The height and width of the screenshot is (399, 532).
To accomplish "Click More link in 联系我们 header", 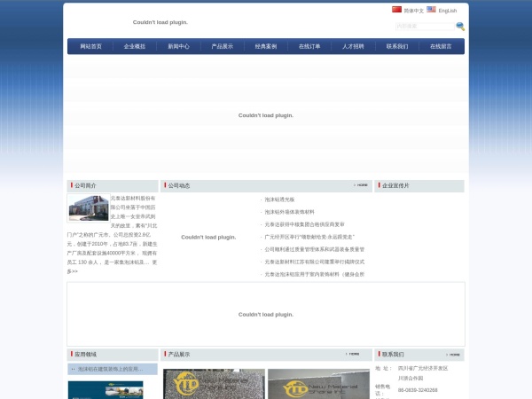I will 453,355.
